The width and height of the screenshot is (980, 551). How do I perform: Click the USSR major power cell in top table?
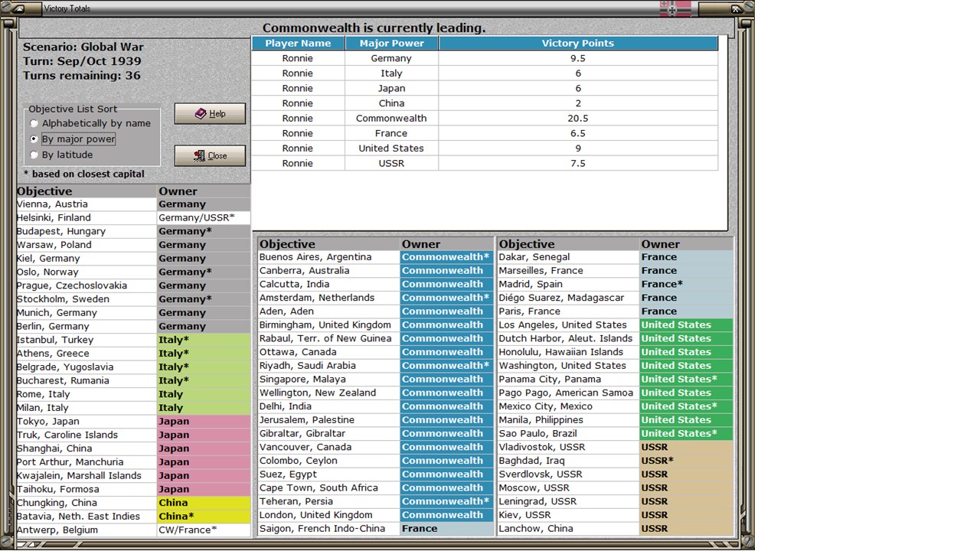click(x=391, y=163)
